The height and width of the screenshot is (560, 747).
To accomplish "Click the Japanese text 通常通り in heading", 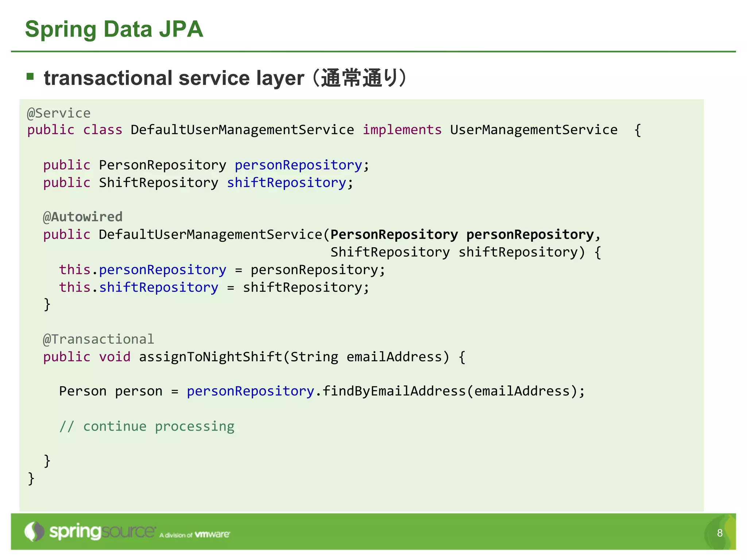I will tap(359, 78).
